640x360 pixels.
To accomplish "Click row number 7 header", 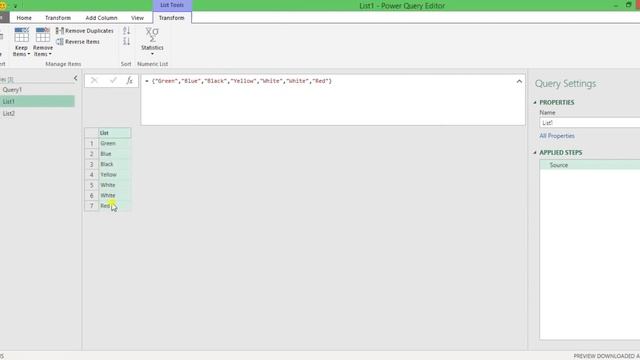I will (91, 206).
